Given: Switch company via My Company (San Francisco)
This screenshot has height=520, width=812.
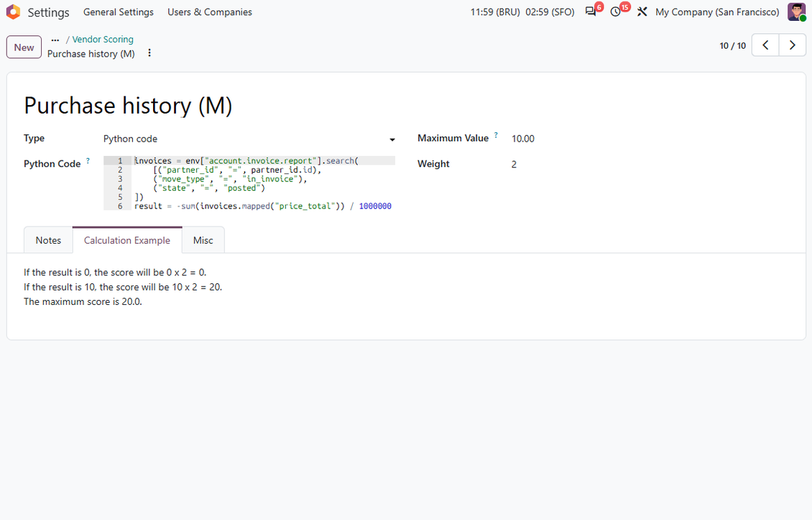Looking at the screenshot, I should [717, 12].
